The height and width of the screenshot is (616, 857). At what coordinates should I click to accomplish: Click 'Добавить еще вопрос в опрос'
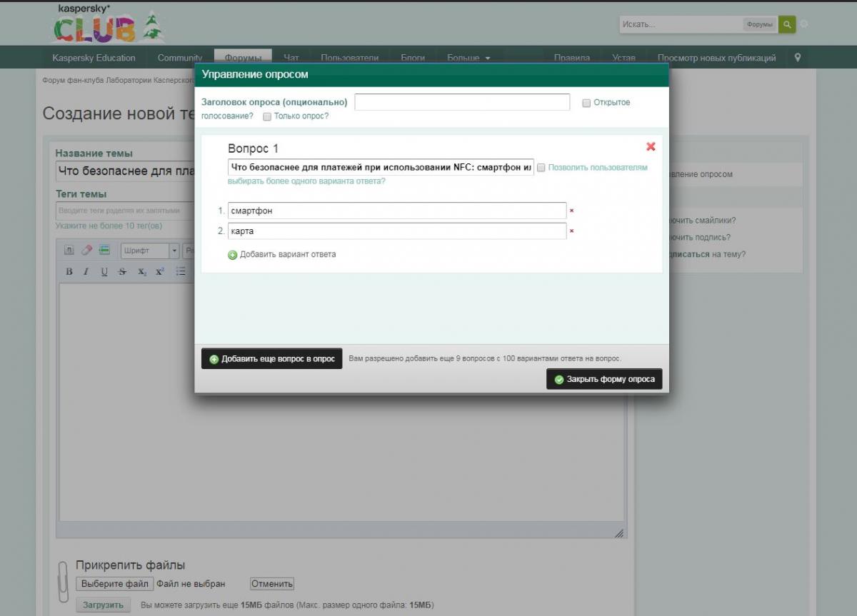click(x=271, y=359)
